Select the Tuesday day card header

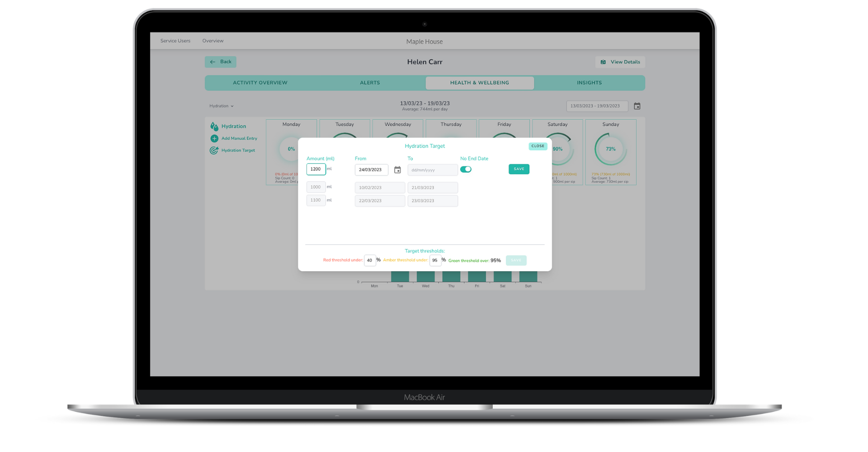344,124
